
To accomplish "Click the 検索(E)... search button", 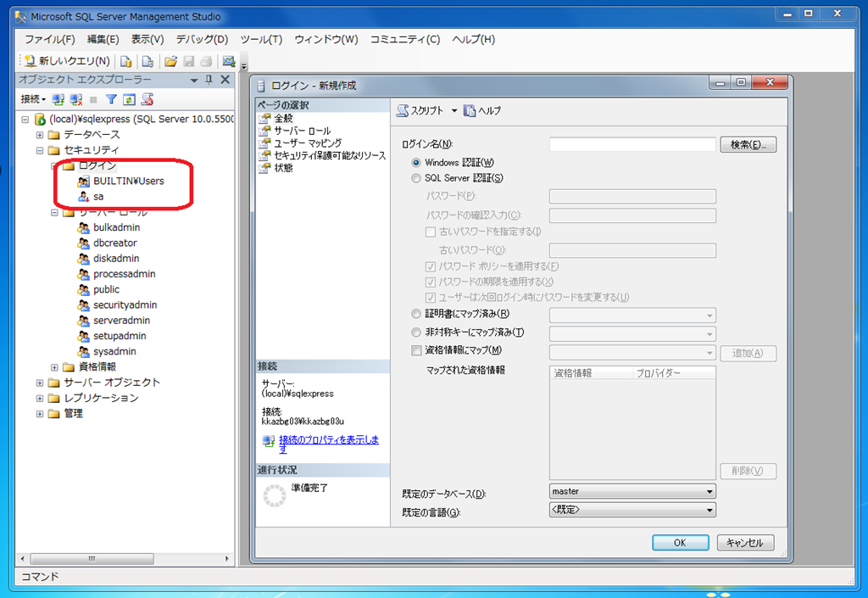I will click(748, 144).
